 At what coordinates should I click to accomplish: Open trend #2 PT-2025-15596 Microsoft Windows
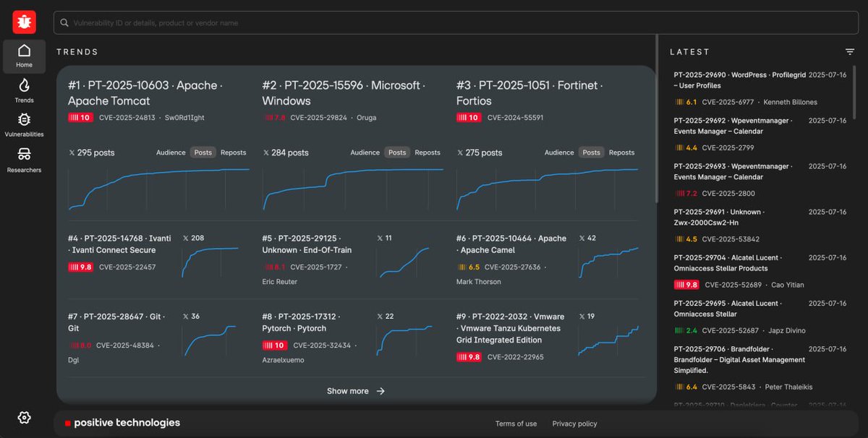342,93
